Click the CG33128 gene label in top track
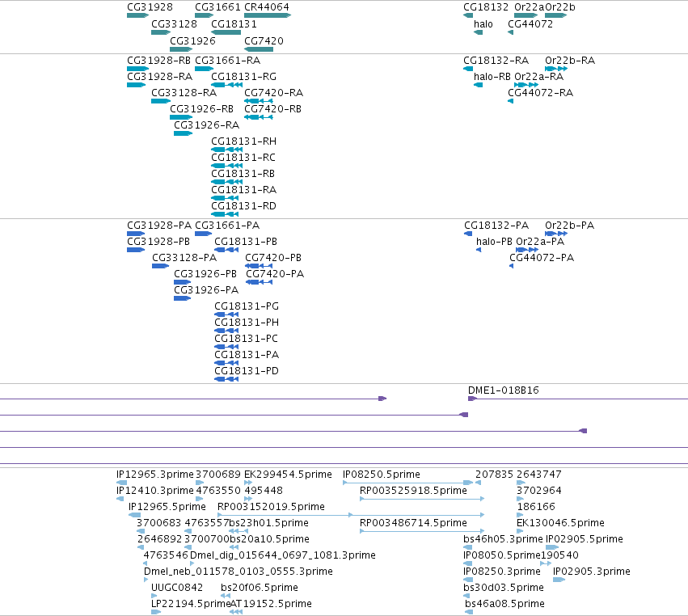 pyautogui.click(x=174, y=23)
